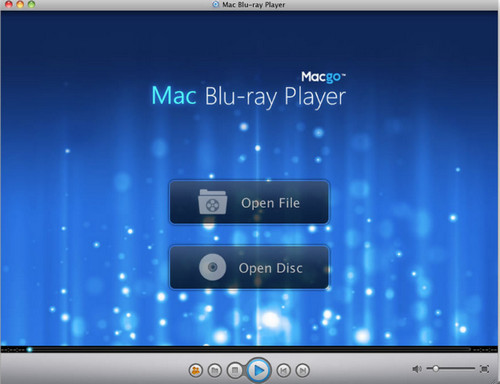Click the middle of the progress track

[250, 349]
